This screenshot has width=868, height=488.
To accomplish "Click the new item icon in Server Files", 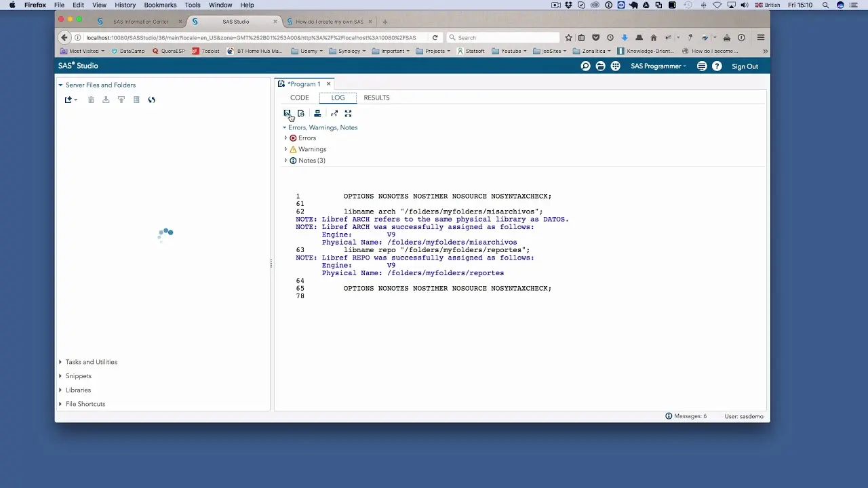I will pos(68,100).
